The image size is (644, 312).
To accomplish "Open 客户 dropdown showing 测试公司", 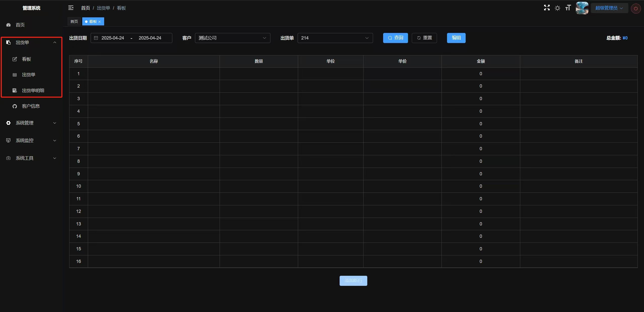I will click(232, 38).
